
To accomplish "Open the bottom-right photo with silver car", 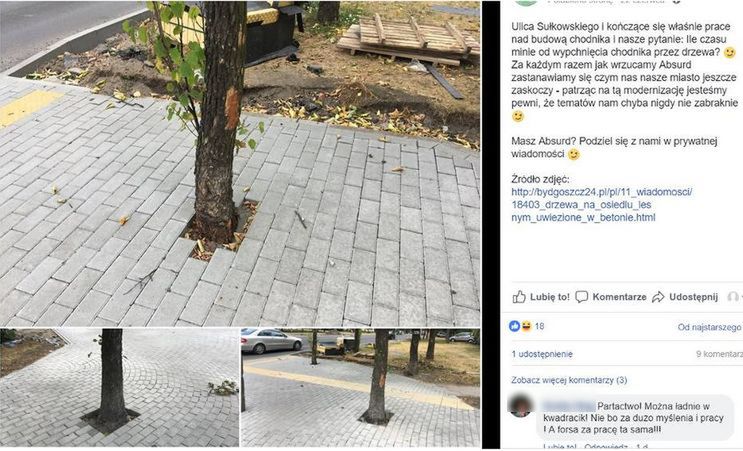I will (x=361, y=388).
